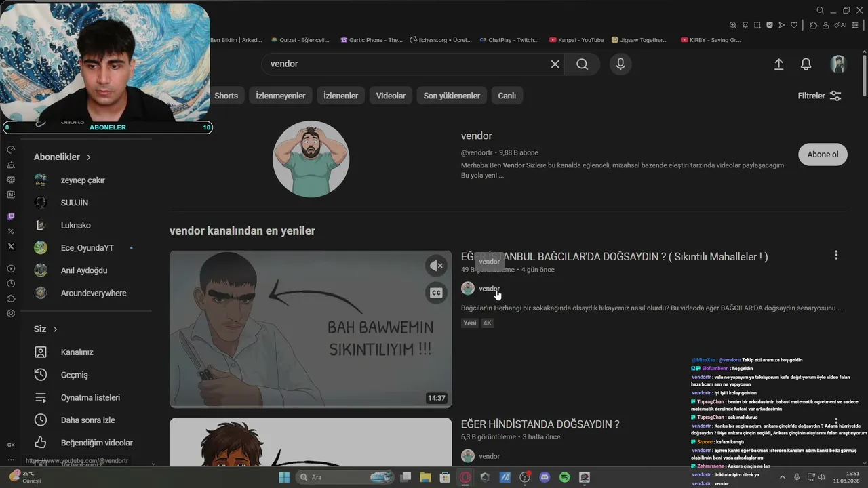The width and height of the screenshot is (868, 488).
Task: Open Opera's AI assistant button
Action: (841, 25)
